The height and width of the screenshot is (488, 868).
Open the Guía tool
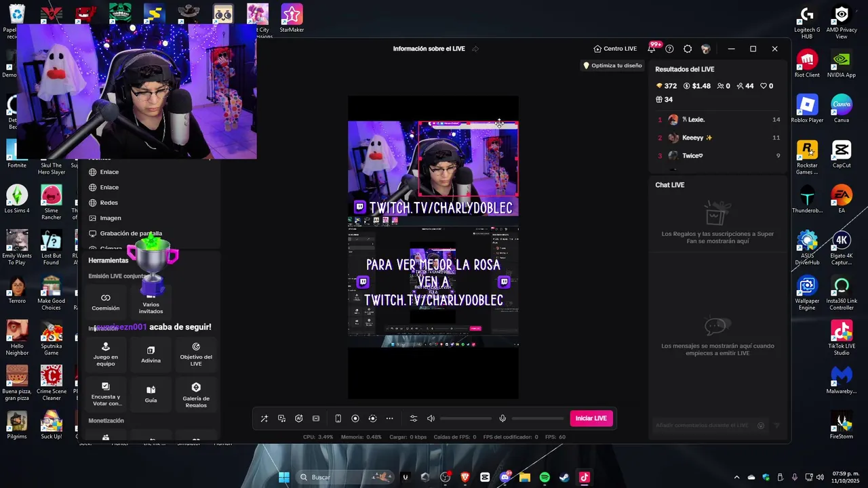point(151,394)
